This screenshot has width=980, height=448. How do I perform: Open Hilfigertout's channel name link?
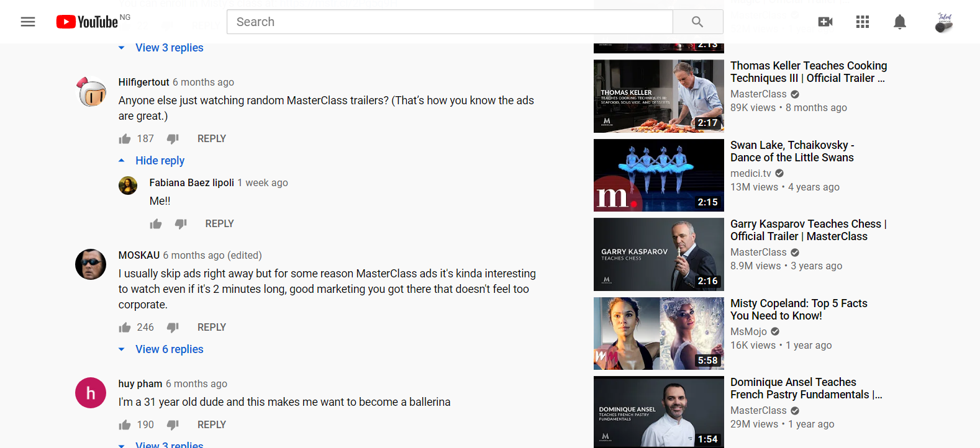tap(144, 83)
